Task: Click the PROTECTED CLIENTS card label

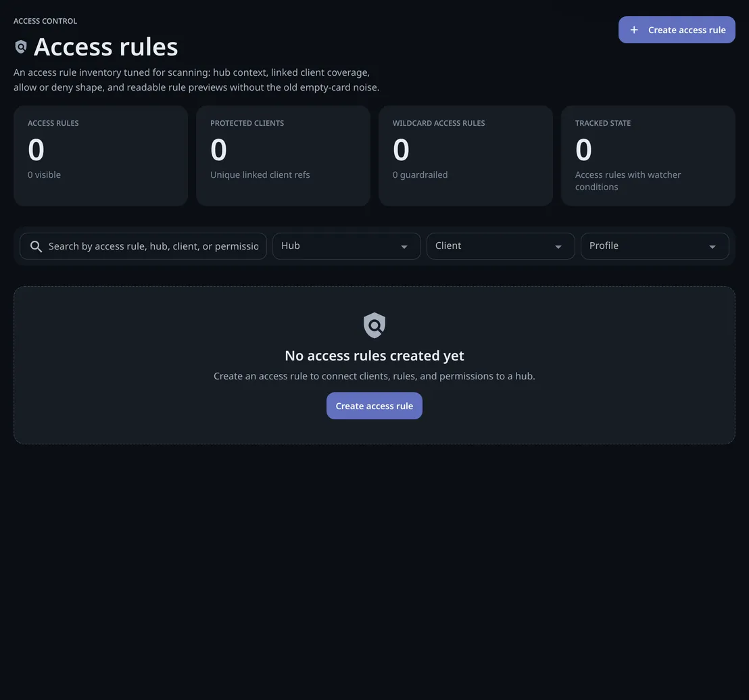Action: pos(247,123)
